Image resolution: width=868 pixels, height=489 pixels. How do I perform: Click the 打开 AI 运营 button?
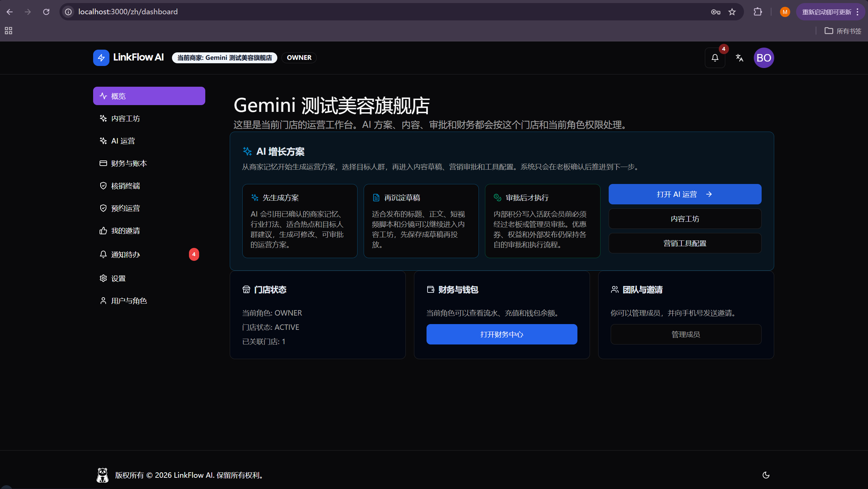tap(685, 194)
